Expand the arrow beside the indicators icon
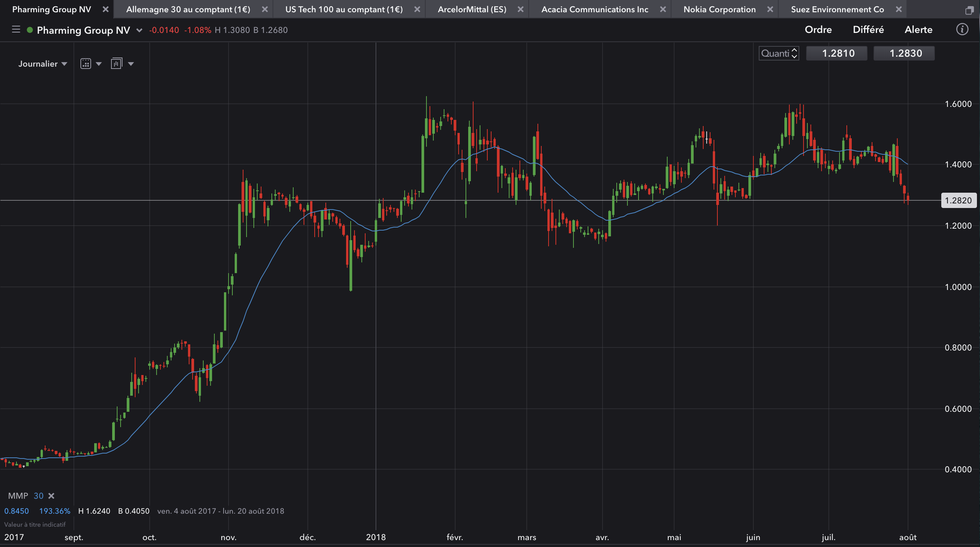Screen dimensions: 980x547 pos(131,64)
